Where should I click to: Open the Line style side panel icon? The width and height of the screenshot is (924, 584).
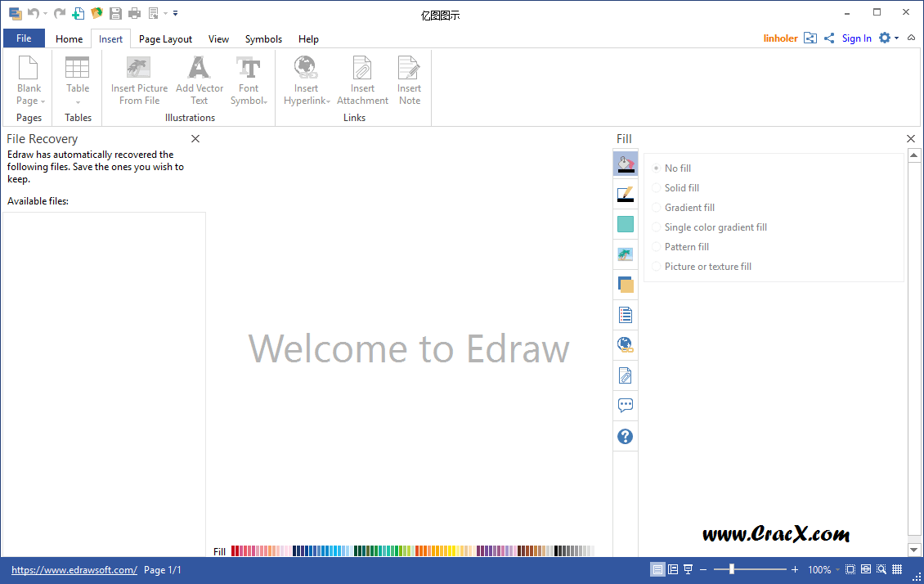coord(626,194)
